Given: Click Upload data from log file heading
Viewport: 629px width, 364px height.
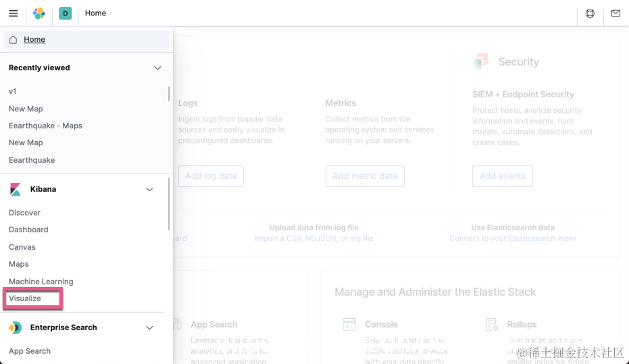Looking at the screenshot, I should [x=314, y=228].
